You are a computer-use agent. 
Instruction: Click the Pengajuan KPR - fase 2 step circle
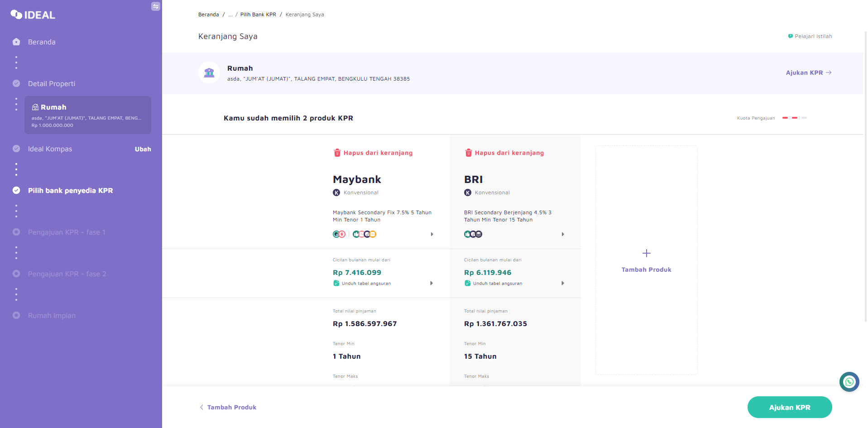coord(16,274)
